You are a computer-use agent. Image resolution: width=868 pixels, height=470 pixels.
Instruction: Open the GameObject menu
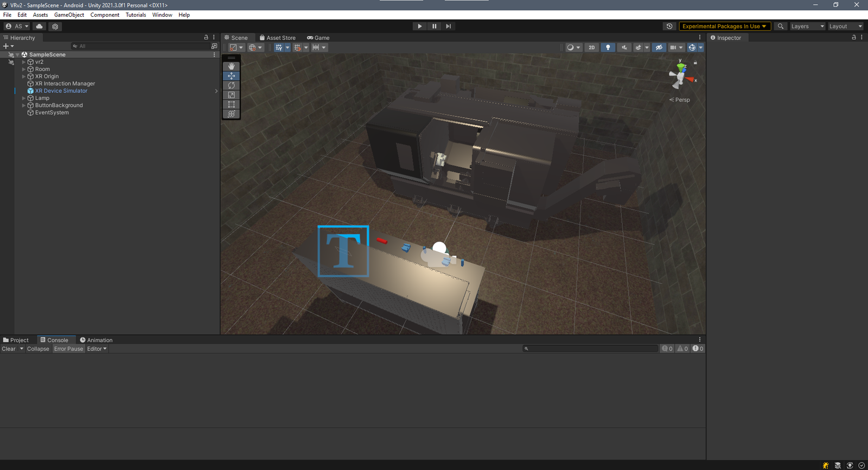coord(69,15)
